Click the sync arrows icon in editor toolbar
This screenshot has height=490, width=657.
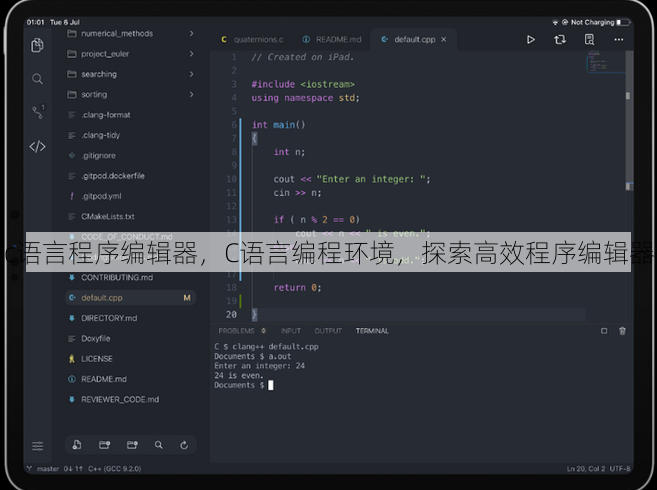click(x=560, y=39)
